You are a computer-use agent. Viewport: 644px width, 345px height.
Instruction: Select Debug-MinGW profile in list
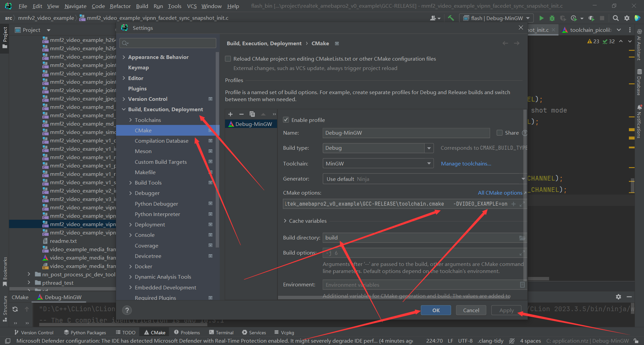tap(251, 124)
